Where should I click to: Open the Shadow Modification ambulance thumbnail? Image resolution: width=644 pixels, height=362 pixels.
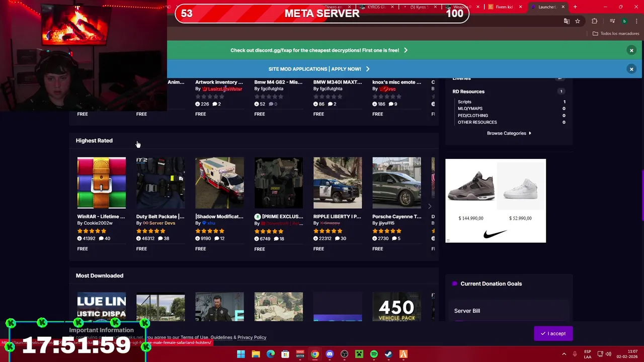click(219, 183)
